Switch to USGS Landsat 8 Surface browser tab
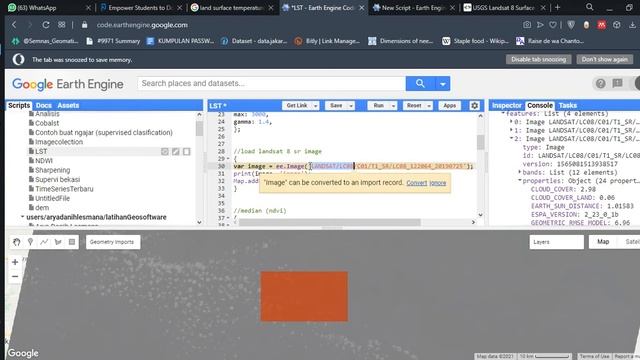The image size is (640, 360). click(x=505, y=7)
